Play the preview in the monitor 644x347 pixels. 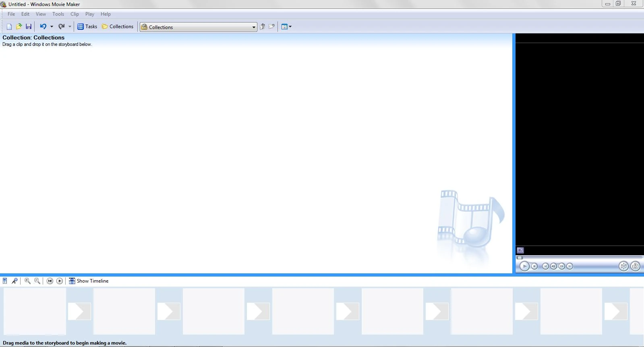pos(524,266)
